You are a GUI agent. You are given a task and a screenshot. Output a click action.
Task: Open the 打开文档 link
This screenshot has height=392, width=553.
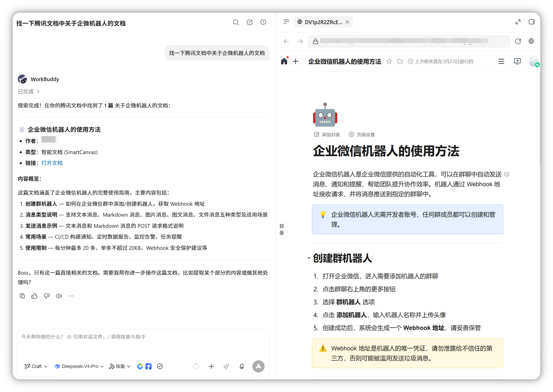(x=52, y=163)
